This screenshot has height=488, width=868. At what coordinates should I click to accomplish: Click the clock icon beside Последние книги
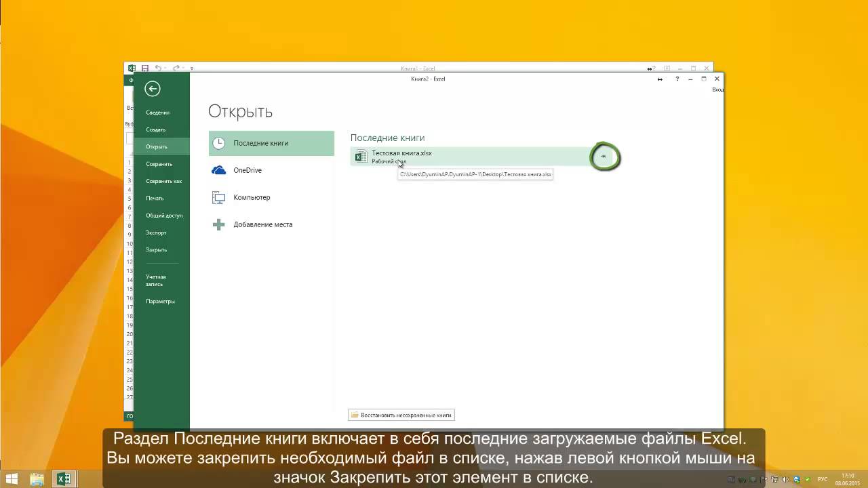click(x=218, y=143)
